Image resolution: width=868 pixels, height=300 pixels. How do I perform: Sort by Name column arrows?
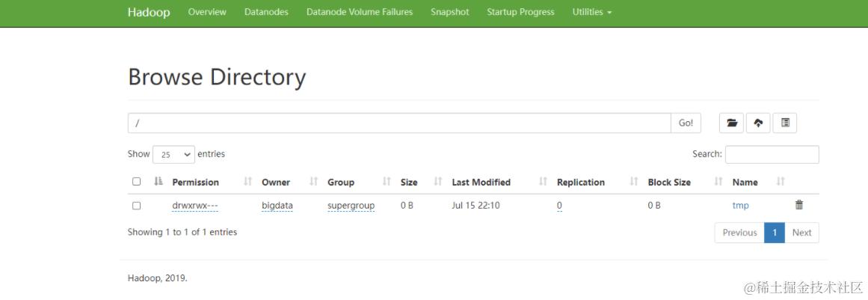(x=781, y=182)
